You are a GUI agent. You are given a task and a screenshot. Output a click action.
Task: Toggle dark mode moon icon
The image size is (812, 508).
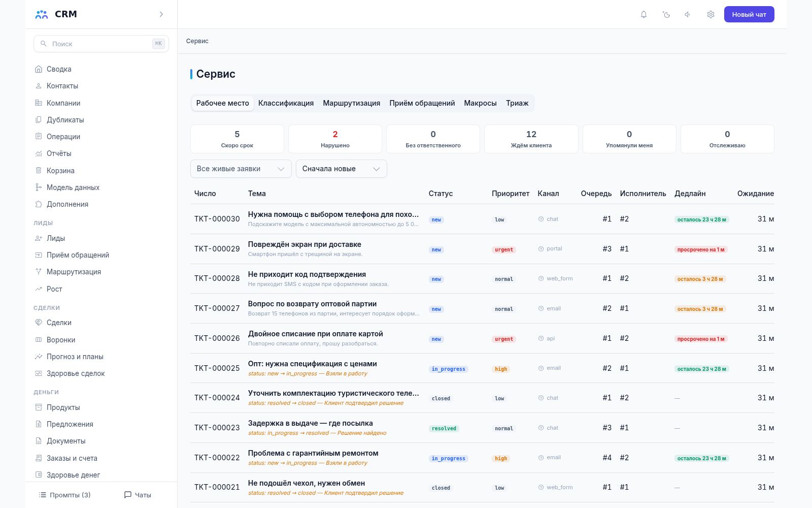666,14
